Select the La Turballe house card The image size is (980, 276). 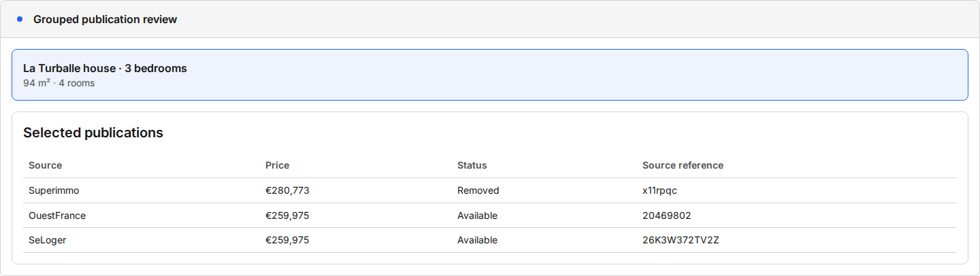(490, 75)
